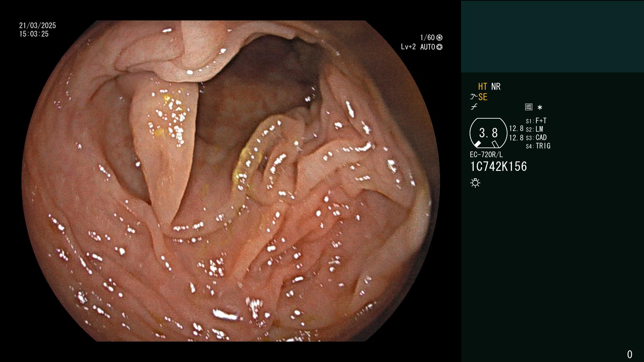Click the tone curve icon below SE
Screen dimensions: 644x362
[x=474, y=107]
